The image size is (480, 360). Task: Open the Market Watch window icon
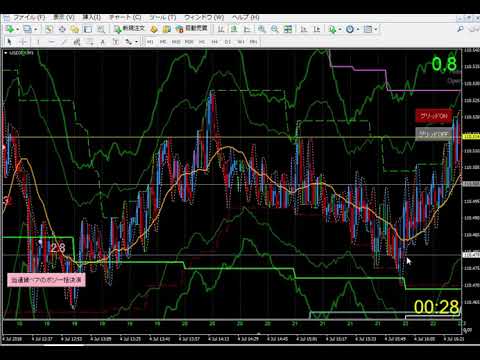pyautogui.click(x=49, y=29)
